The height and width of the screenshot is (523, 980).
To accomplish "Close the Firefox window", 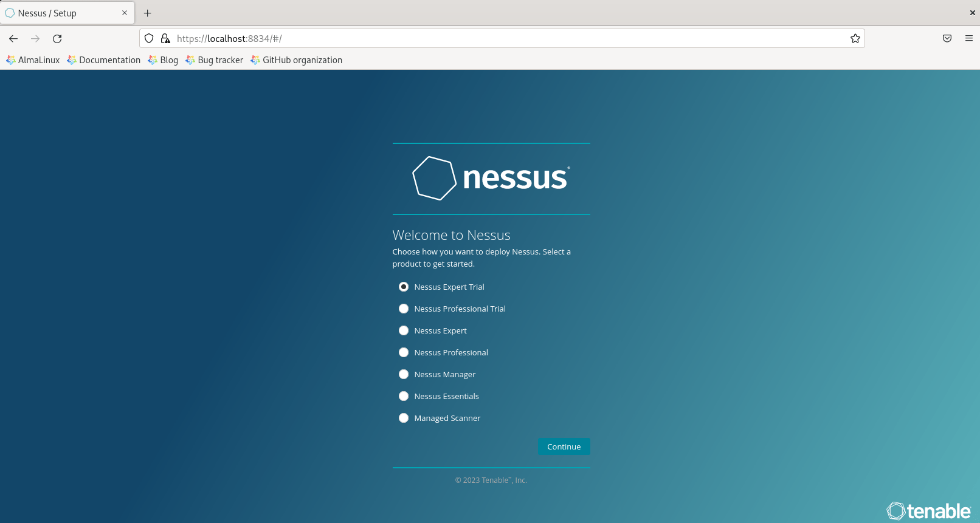I will tap(973, 13).
